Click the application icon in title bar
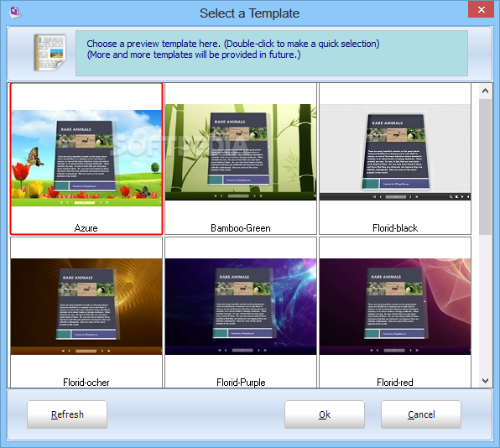Viewport: 500px width, 448px height. point(14,13)
